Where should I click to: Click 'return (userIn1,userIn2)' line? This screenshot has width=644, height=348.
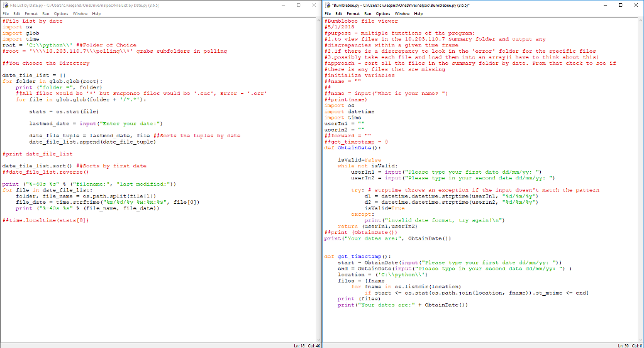coord(378,226)
